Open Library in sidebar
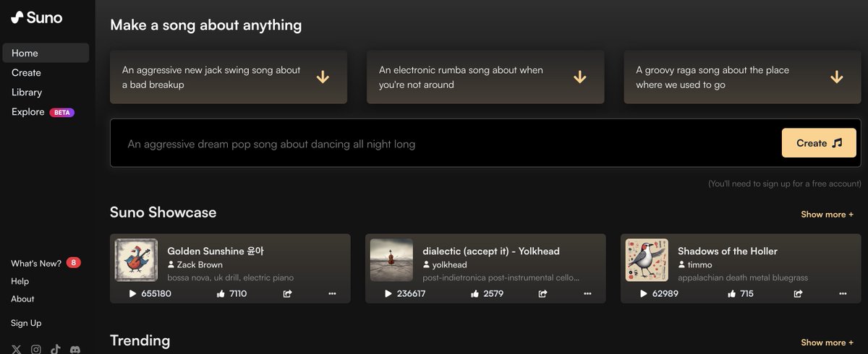This screenshot has height=354, width=868. pos(27,92)
